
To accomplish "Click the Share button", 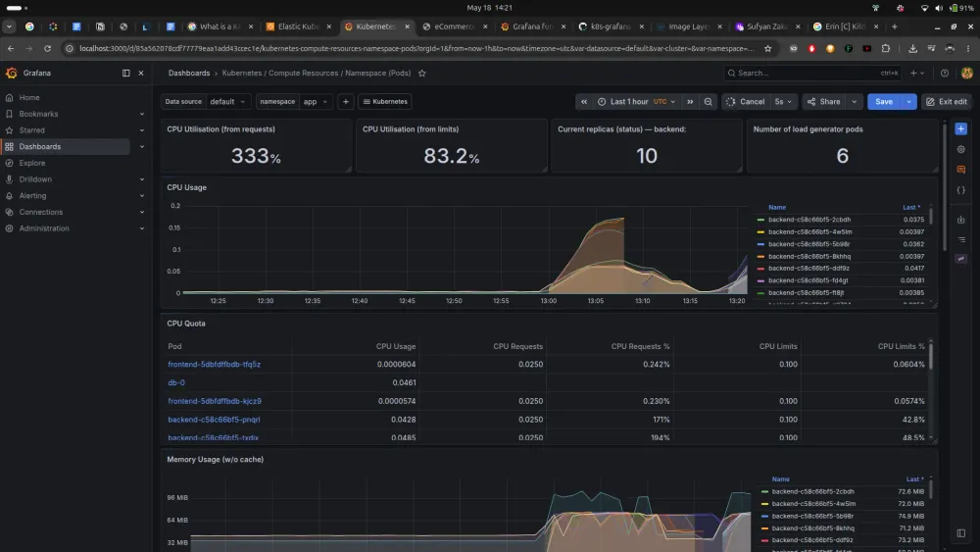I will (x=824, y=101).
